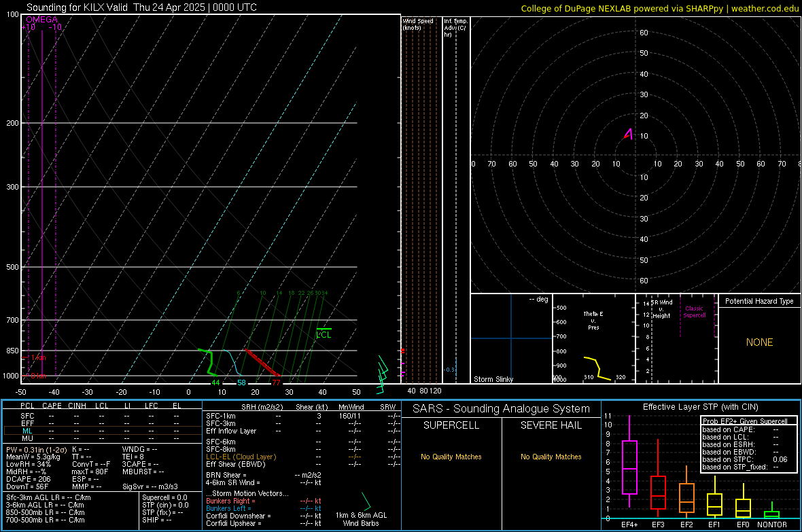Screen dimensions: 802x532
Task: Click the 'Effective Layer STP (with CIN)' title
Action: pos(700,407)
